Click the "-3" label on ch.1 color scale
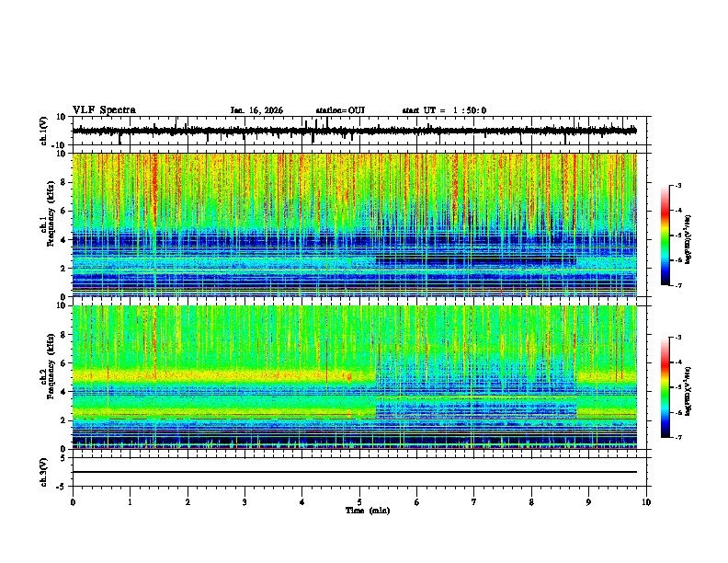728x563 pixels. [x=677, y=186]
